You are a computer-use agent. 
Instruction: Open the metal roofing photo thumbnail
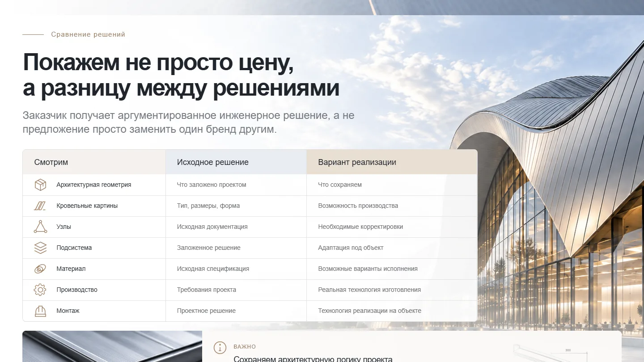point(112,346)
